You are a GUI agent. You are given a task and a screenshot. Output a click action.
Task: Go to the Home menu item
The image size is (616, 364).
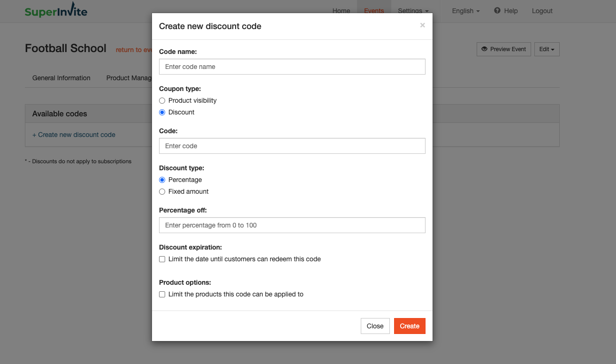(341, 11)
